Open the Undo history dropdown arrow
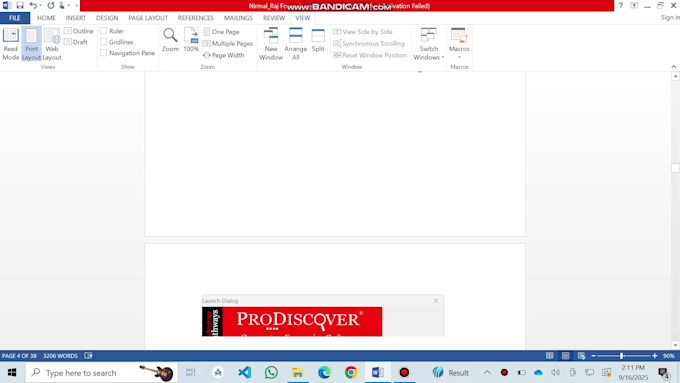The height and width of the screenshot is (383, 680). click(40, 6)
